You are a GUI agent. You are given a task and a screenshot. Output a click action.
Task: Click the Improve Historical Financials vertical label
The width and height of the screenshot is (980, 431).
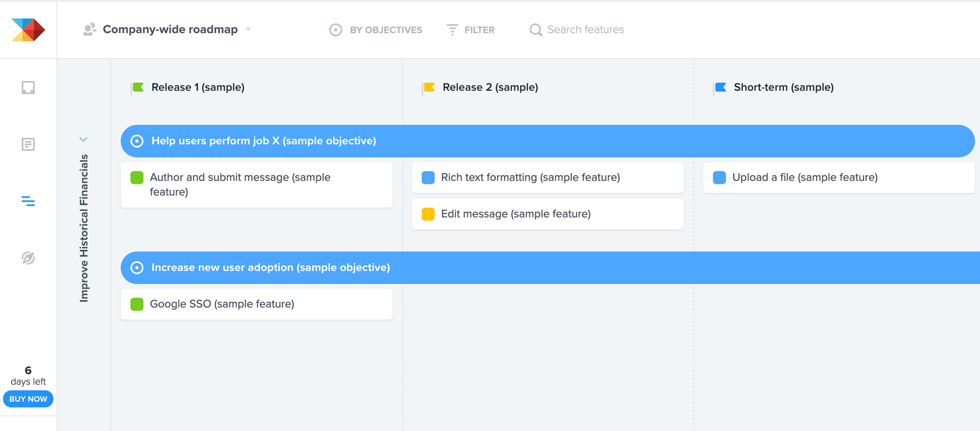click(x=84, y=228)
